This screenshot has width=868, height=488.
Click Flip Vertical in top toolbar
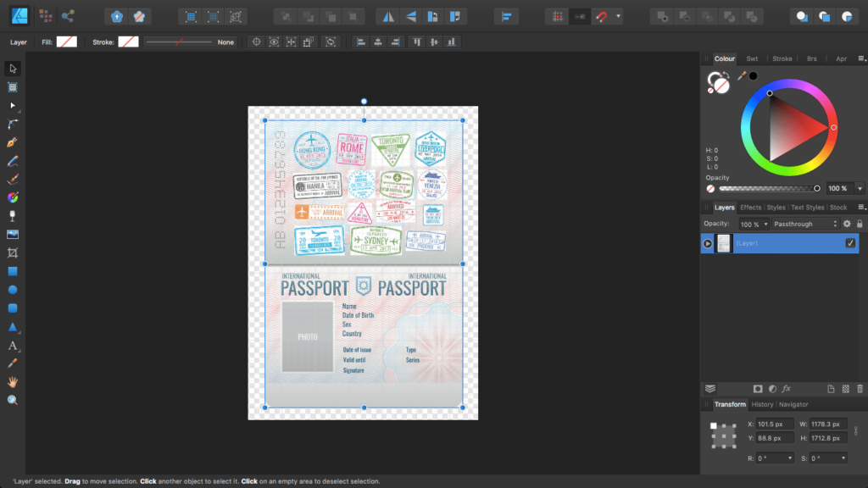coord(411,17)
